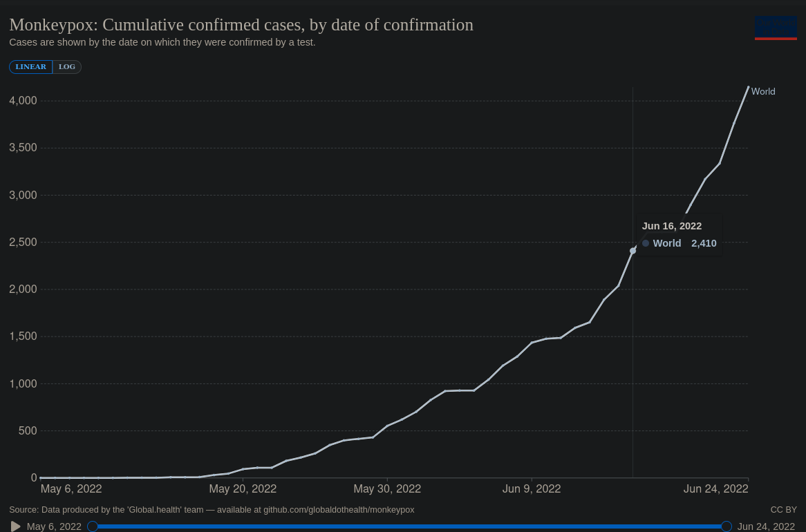This screenshot has height=532, width=806.
Task: Click the tooltip's World color dot
Action: pos(646,243)
